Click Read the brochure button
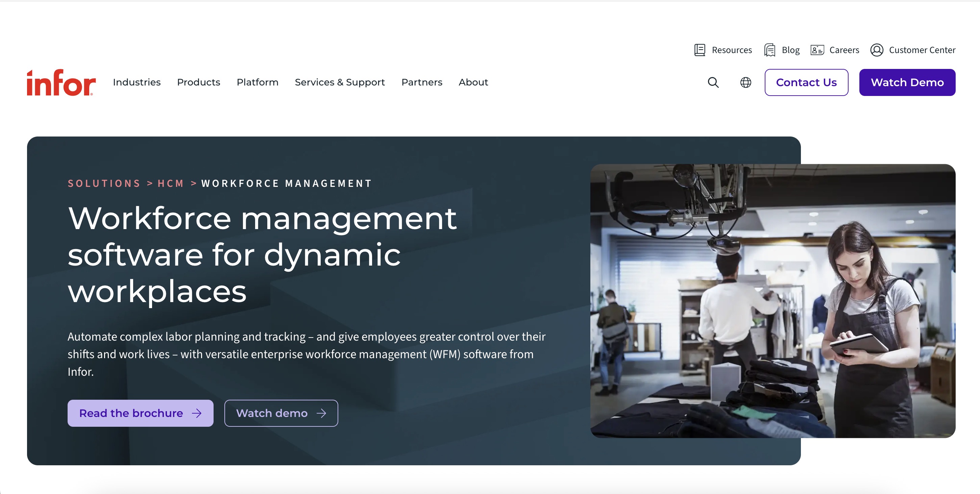Image resolution: width=980 pixels, height=494 pixels. coord(140,413)
